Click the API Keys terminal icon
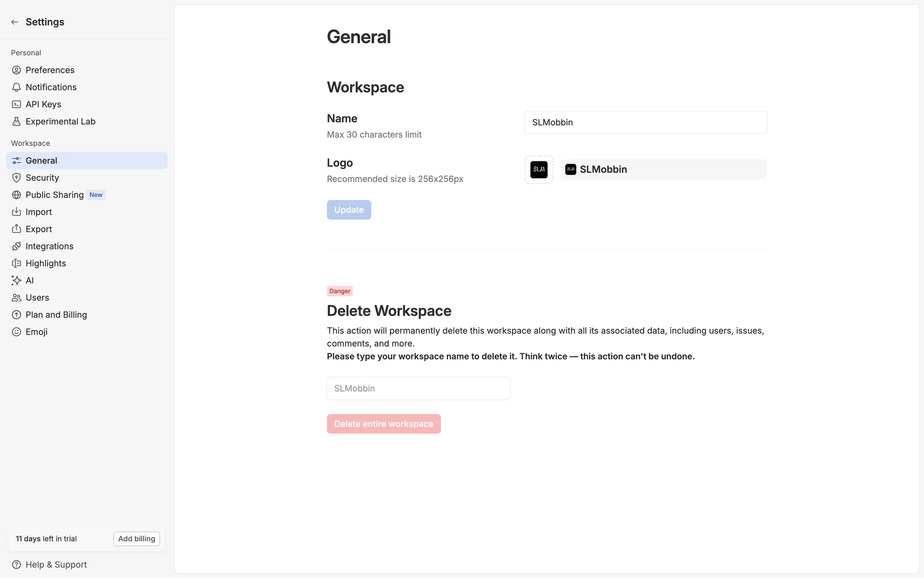The height and width of the screenshot is (578, 924). tap(16, 105)
